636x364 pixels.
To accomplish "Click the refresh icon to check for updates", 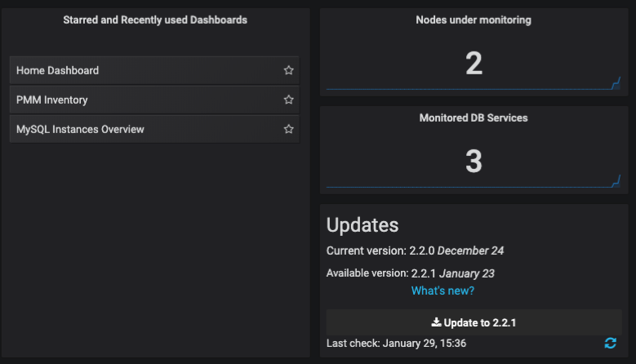I will point(611,344).
